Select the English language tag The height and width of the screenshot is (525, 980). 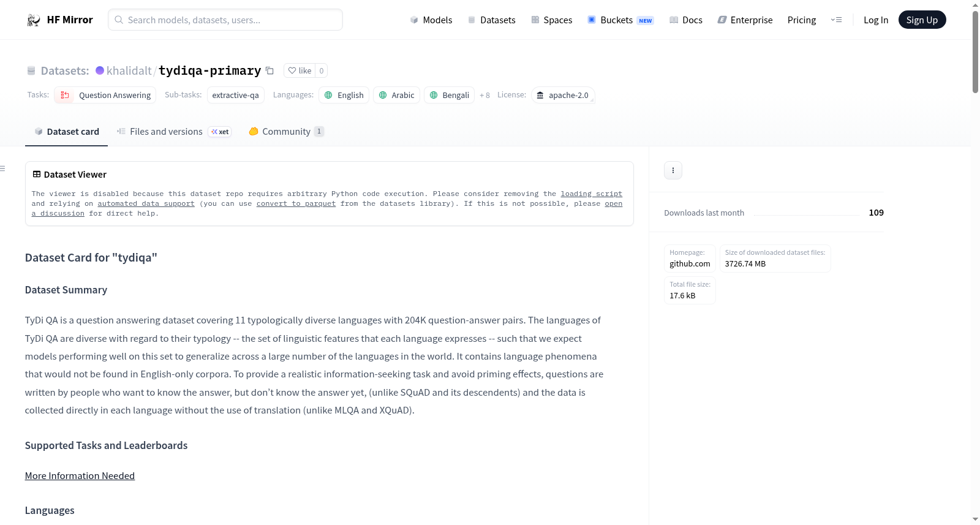pos(344,95)
